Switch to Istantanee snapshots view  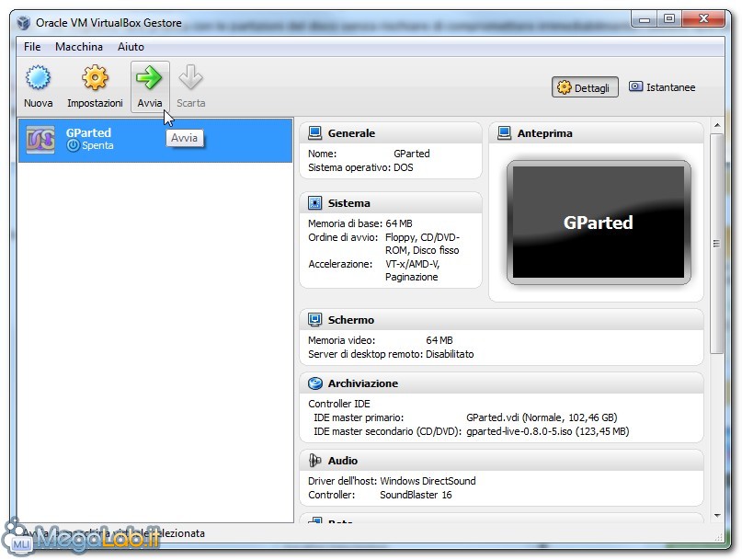(x=661, y=87)
